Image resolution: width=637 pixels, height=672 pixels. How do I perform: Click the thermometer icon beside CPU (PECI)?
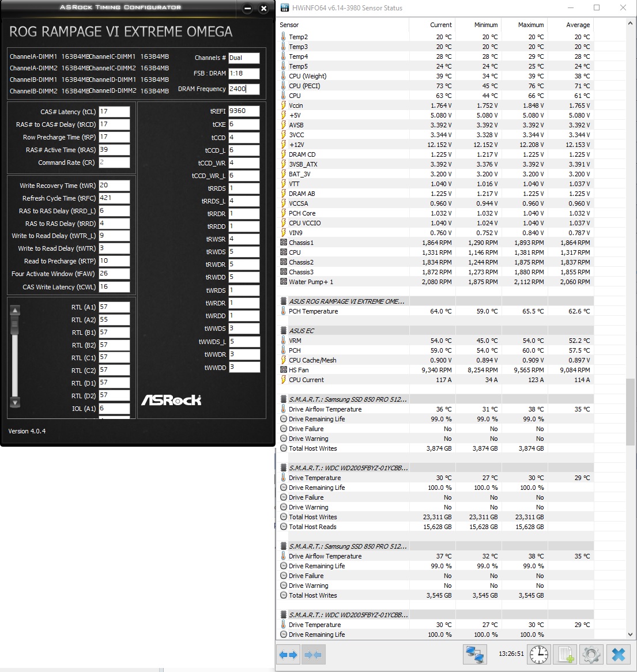pyautogui.click(x=284, y=86)
